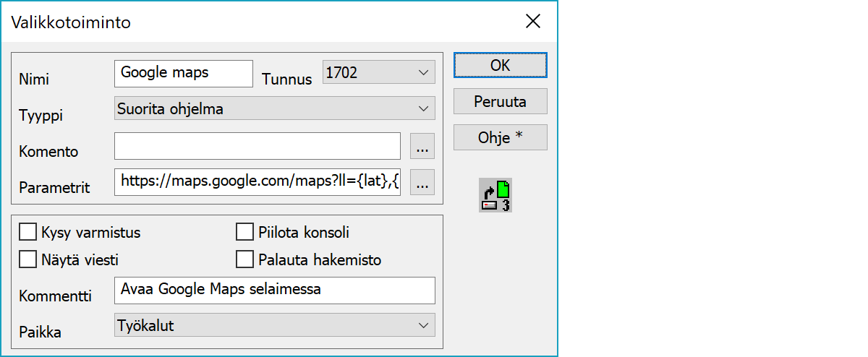Click into the empty Komento text field
This screenshot has width=868, height=357.
[257, 146]
